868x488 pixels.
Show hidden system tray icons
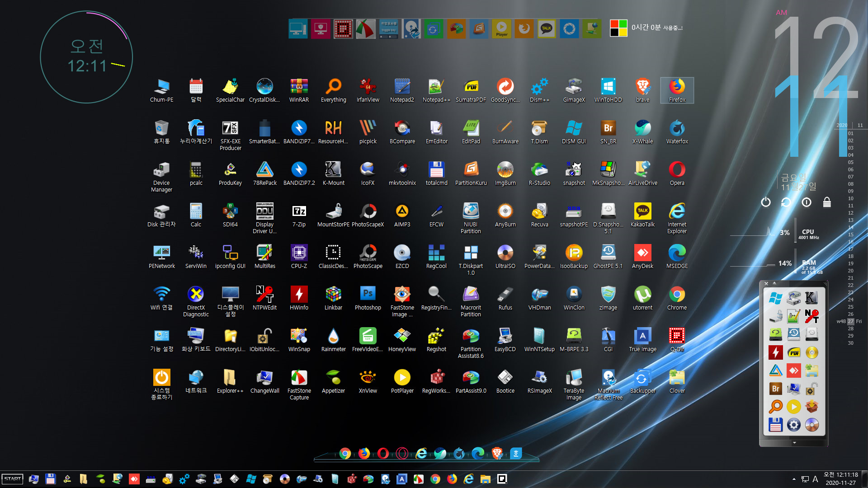[x=794, y=479]
